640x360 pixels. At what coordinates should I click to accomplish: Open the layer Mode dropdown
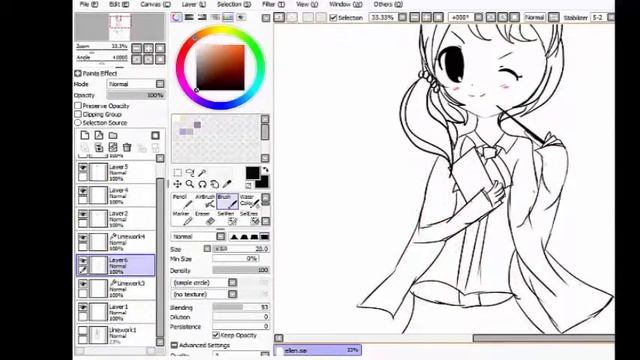(136, 84)
